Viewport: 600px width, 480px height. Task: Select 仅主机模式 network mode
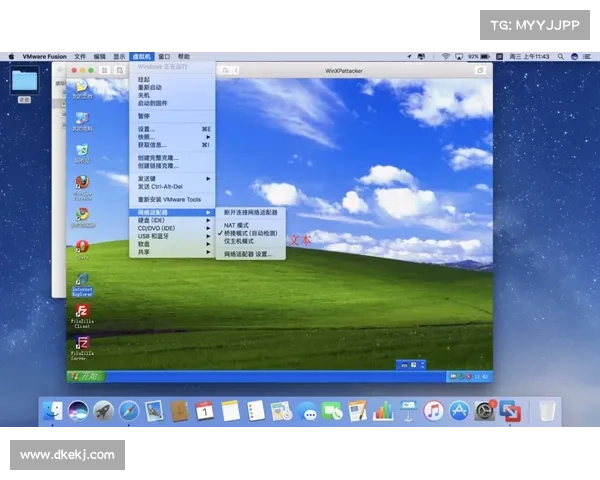click(250, 241)
